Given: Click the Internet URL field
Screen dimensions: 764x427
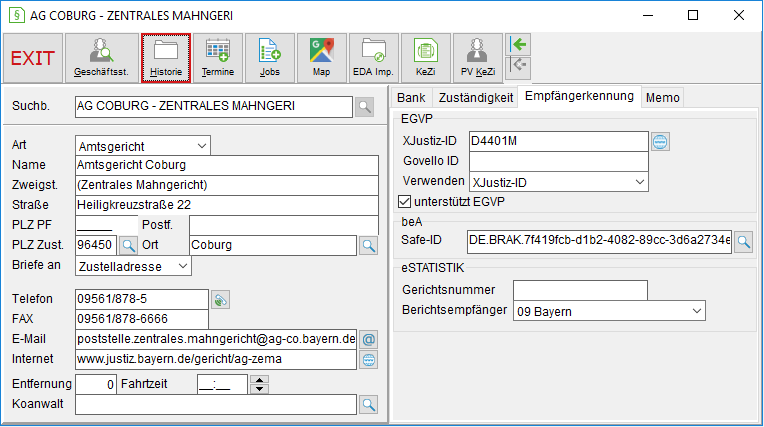Looking at the screenshot, I should (x=216, y=359).
